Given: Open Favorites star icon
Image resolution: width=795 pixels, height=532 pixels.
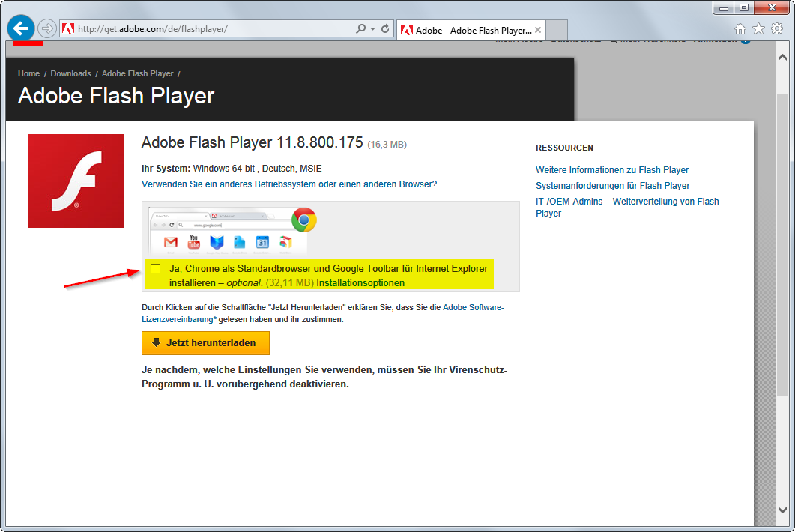Looking at the screenshot, I should click(x=758, y=29).
